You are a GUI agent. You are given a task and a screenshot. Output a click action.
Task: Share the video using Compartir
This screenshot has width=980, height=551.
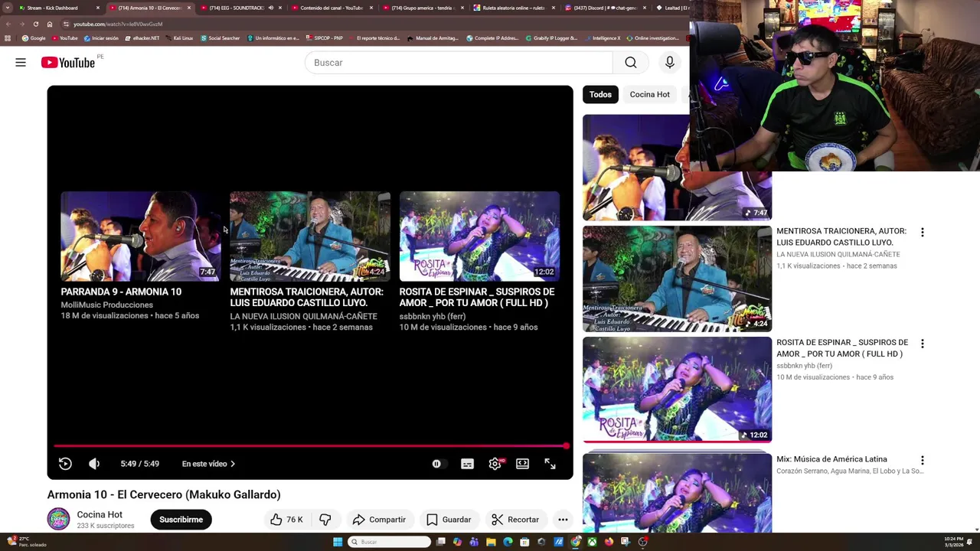pyautogui.click(x=379, y=520)
